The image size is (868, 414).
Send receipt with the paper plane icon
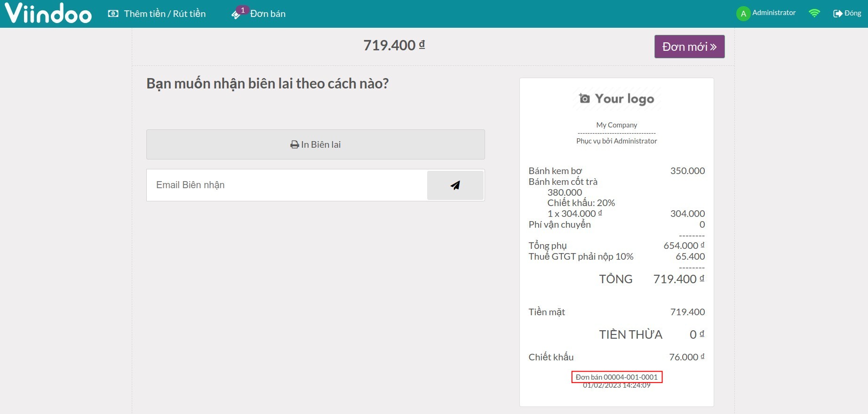455,185
